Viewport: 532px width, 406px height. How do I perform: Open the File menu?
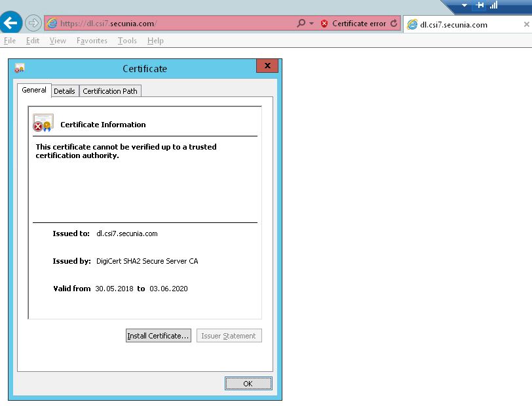click(x=10, y=41)
